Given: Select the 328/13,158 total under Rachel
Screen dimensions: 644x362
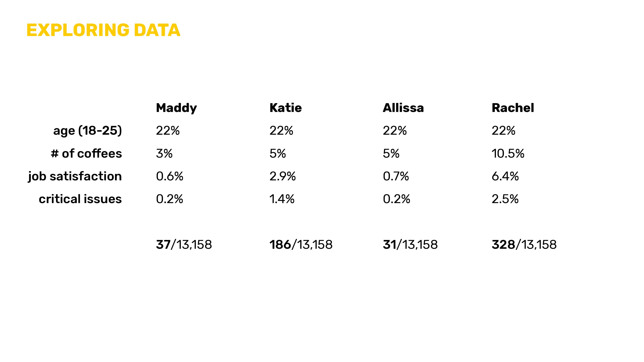Looking at the screenshot, I should pyautogui.click(x=524, y=244).
